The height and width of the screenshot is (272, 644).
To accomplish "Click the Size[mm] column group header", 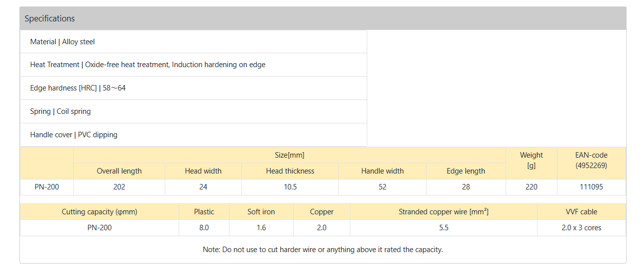I will pos(289,155).
